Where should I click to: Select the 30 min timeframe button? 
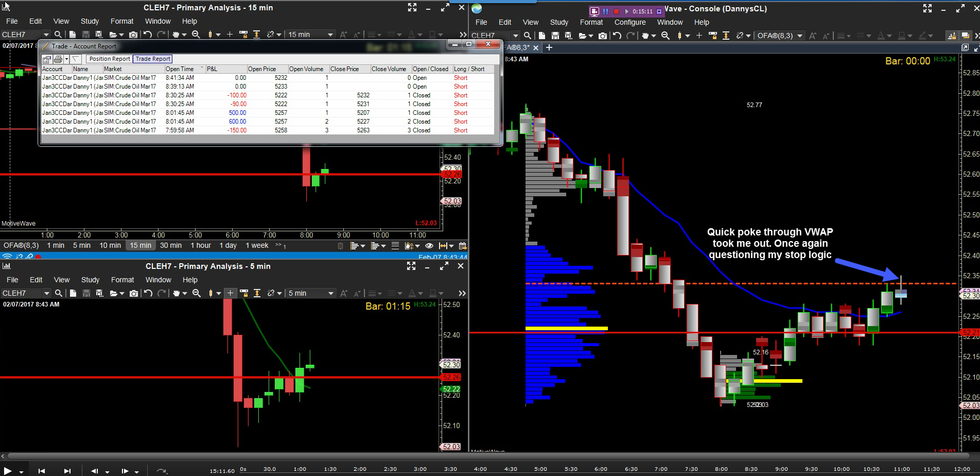[170, 245]
